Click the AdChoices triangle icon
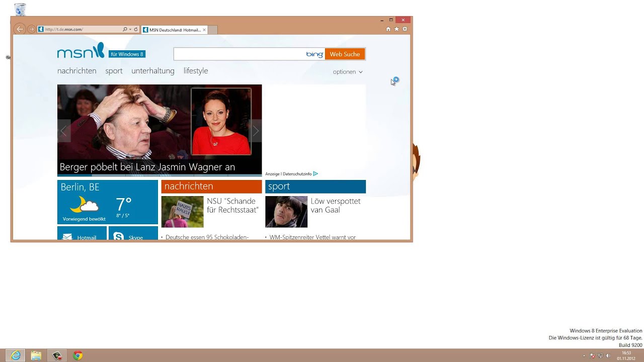Viewport: 644px width, 362px height. [x=315, y=174]
